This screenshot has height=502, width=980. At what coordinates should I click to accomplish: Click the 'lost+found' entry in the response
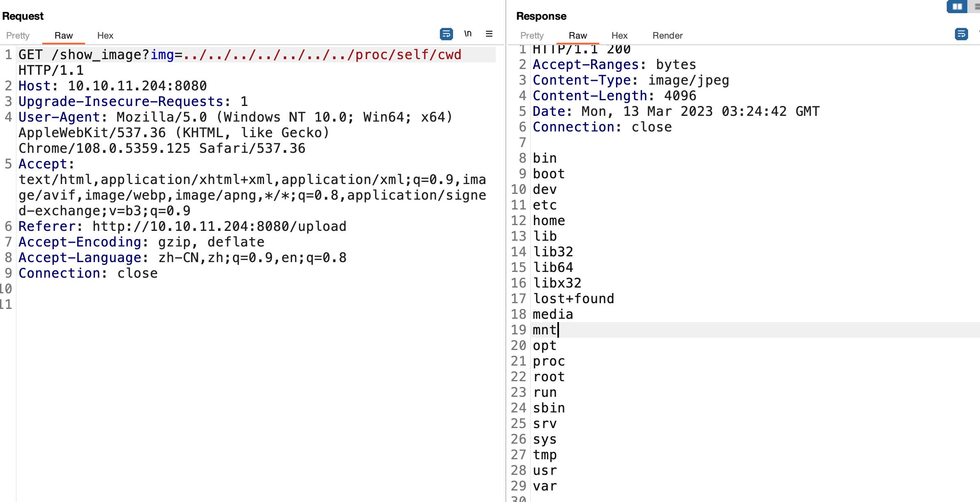pyautogui.click(x=573, y=299)
